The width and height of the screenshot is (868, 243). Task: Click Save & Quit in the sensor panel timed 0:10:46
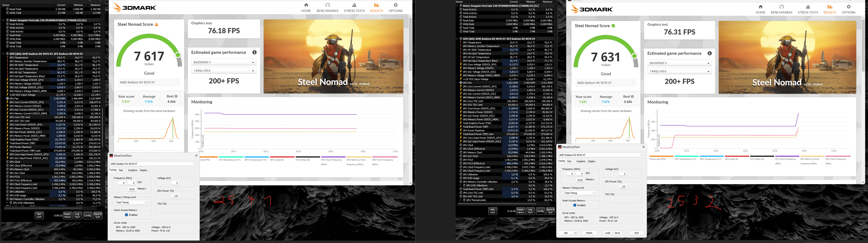pyautogui.click(x=550, y=211)
